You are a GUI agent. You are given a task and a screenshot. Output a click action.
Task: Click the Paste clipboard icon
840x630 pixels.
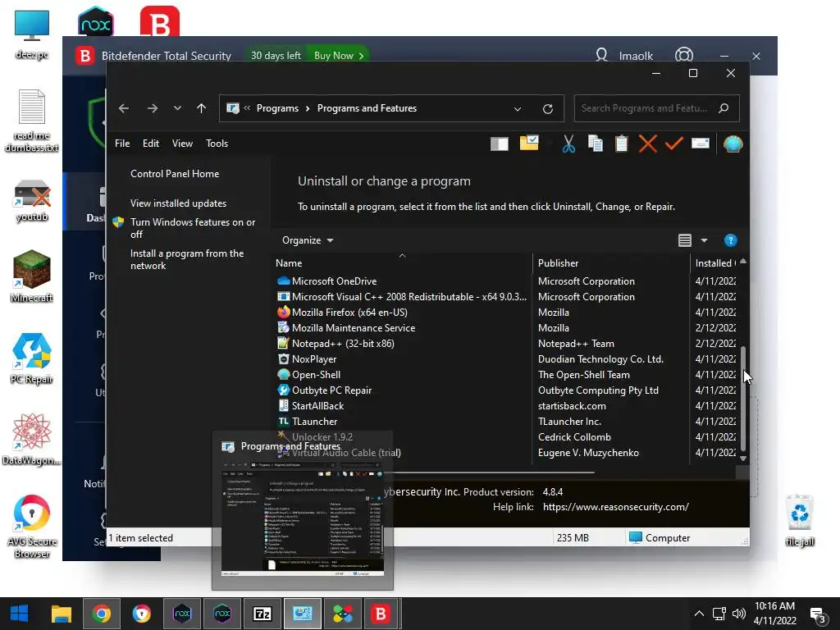pyautogui.click(x=621, y=144)
